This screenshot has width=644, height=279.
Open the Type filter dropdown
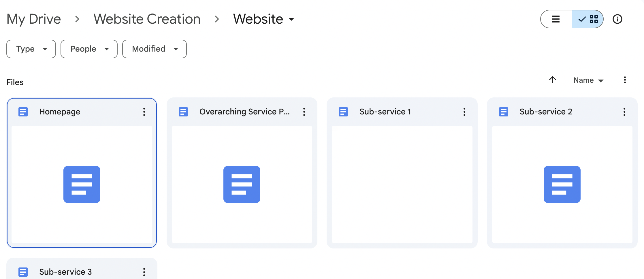[31, 49]
